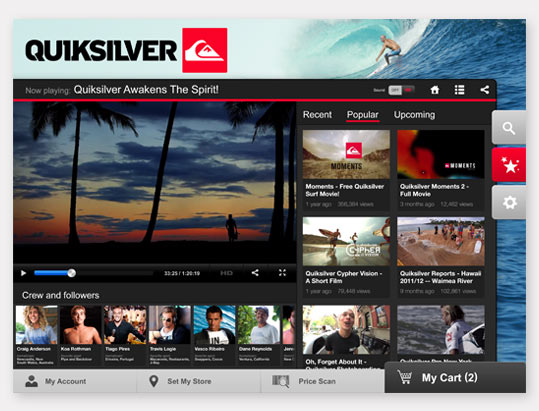Open Moments - Free Quiksilver Surf Movie thumbnail
Viewport: 539px width, 411px height.
click(x=346, y=154)
